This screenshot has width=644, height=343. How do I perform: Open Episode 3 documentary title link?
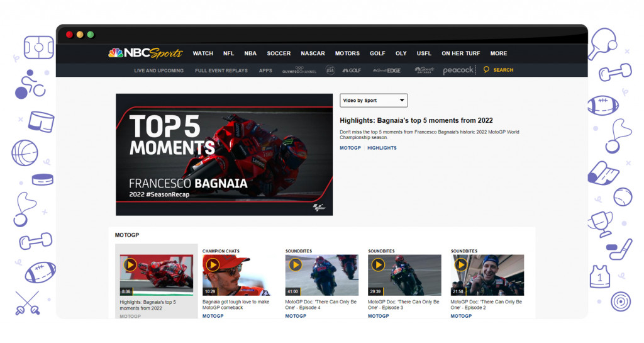click(403, 305)
